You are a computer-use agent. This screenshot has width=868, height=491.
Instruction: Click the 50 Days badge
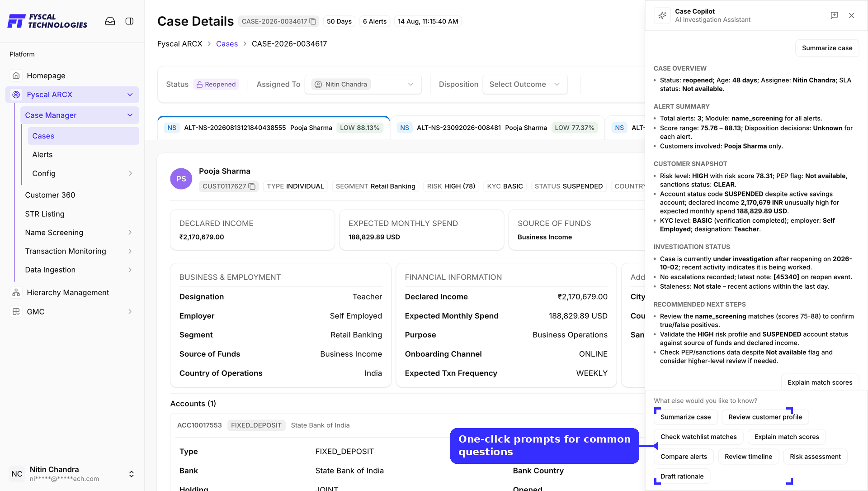339,21
